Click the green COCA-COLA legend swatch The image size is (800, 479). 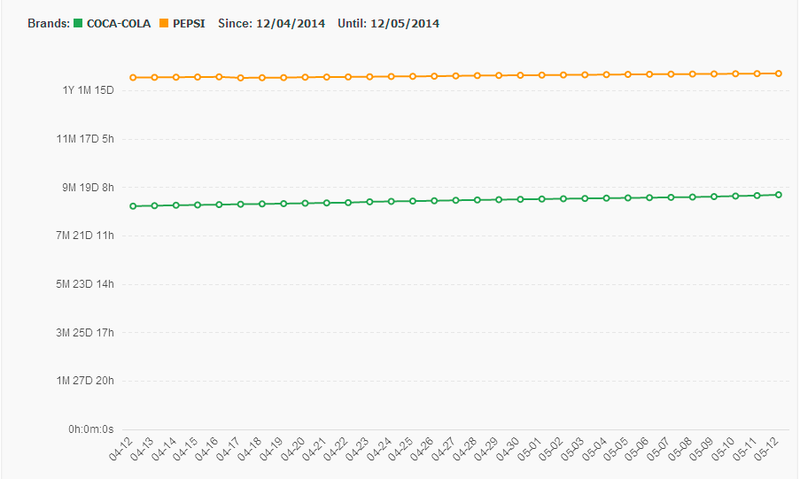(x=78, y=23)
